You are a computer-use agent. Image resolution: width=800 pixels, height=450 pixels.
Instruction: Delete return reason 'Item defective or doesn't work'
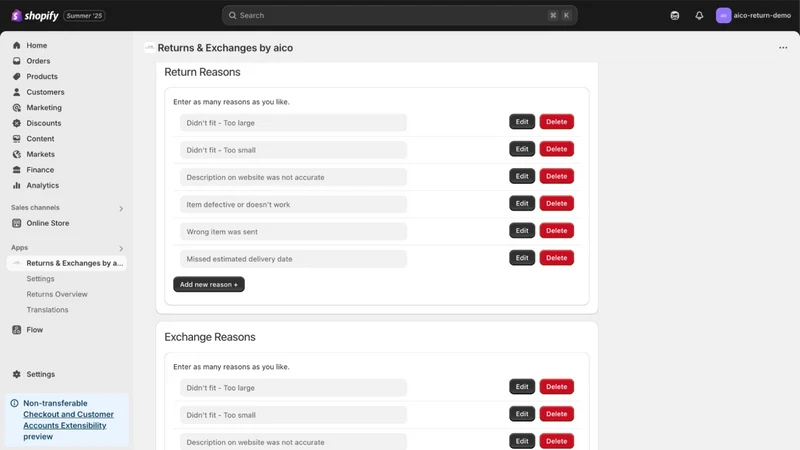[557, 203]
